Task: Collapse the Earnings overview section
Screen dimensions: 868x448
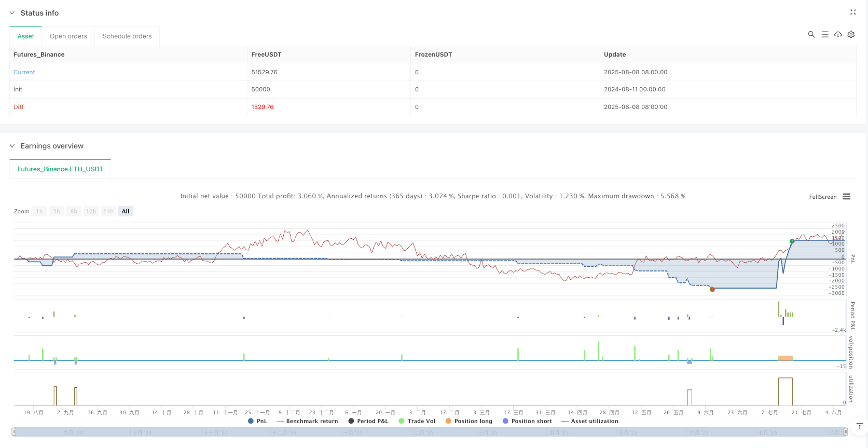Action: (12, 146)
